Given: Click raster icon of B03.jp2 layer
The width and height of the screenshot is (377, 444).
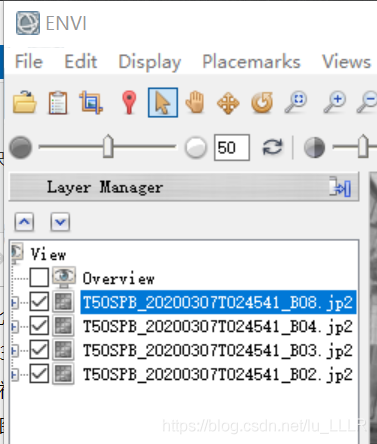Looking at the screenshot, I should coord(63,350).
